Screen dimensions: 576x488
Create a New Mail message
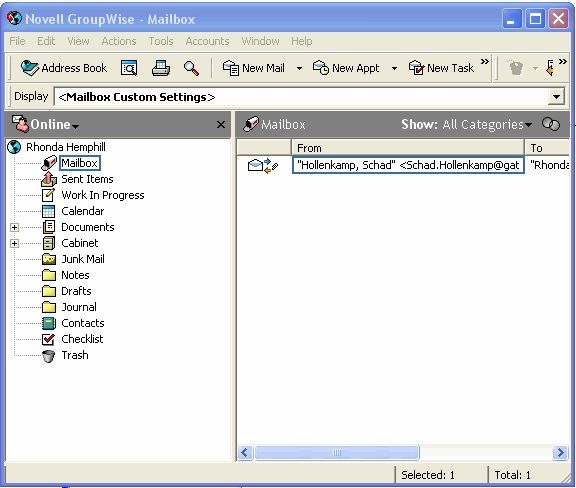pyautogui.click(x=254, y=68)
